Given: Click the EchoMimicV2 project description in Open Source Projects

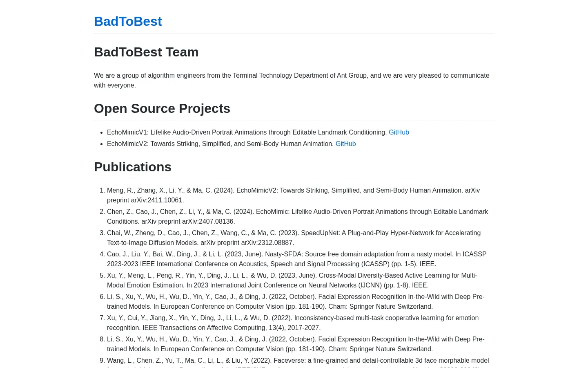Looking at the screenshot, I should pos(220,144).
